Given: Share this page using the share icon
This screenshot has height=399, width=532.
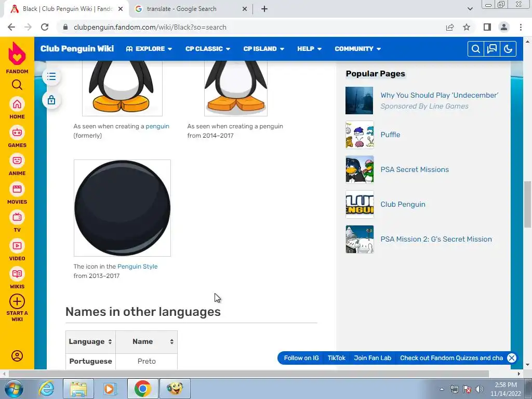Looking at the screenshot, I should click(x=450, y=27).
